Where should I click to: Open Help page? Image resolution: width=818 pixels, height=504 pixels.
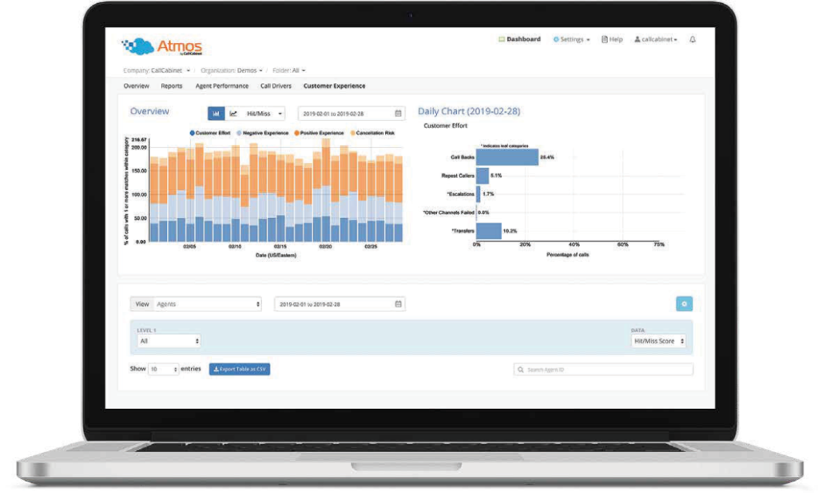tap(612, 39)
